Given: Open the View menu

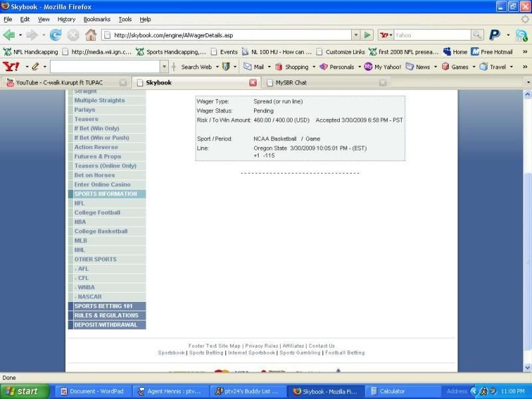Looking at the screenshot, I should tap(43, 19).
